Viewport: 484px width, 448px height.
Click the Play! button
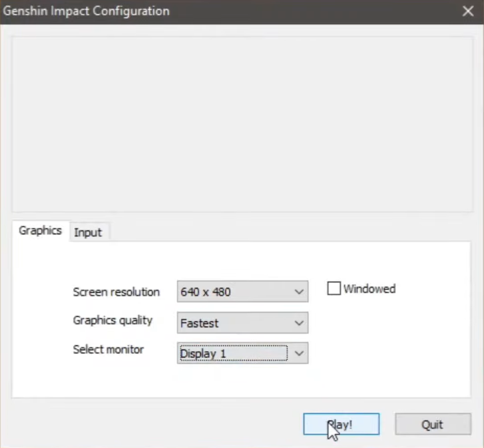[341, 424]
